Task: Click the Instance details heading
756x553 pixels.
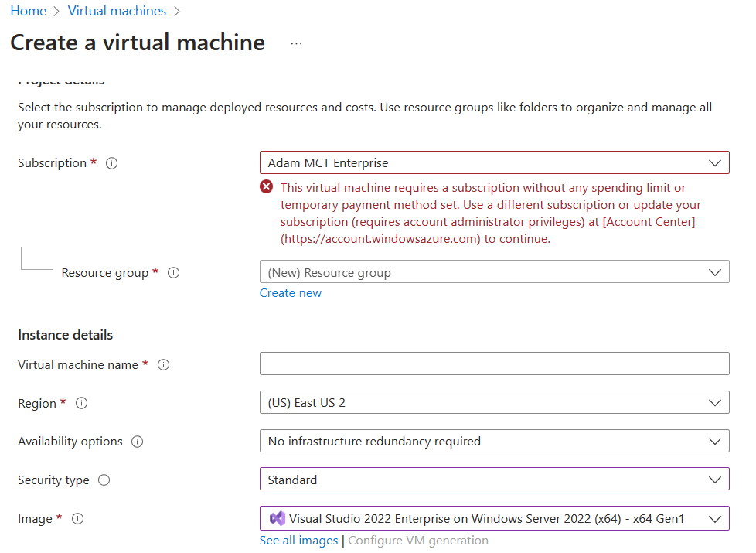Action: (x=65, y=335)
